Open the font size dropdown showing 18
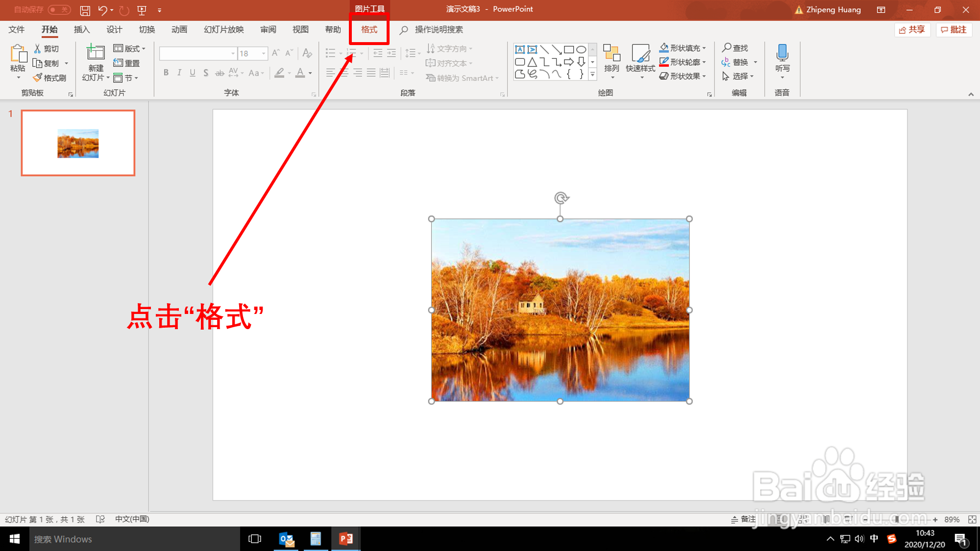Image resolution: width=980 pixels, height=551 pixels. 264,53
